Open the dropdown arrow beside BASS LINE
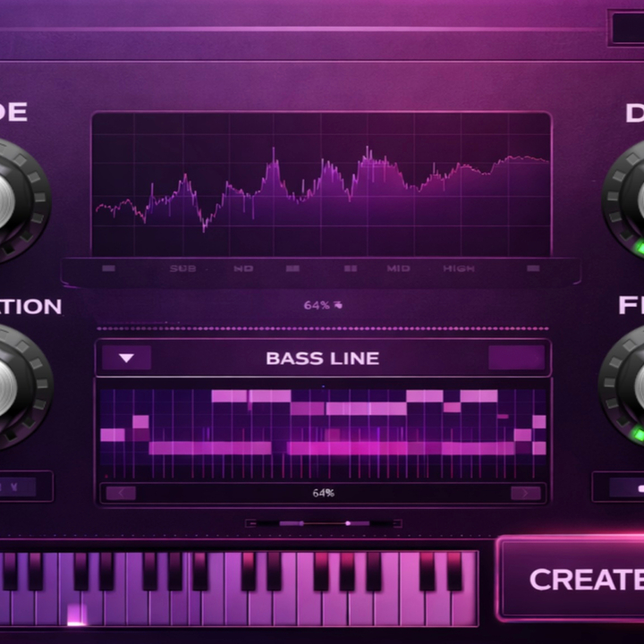 (126, 359)
